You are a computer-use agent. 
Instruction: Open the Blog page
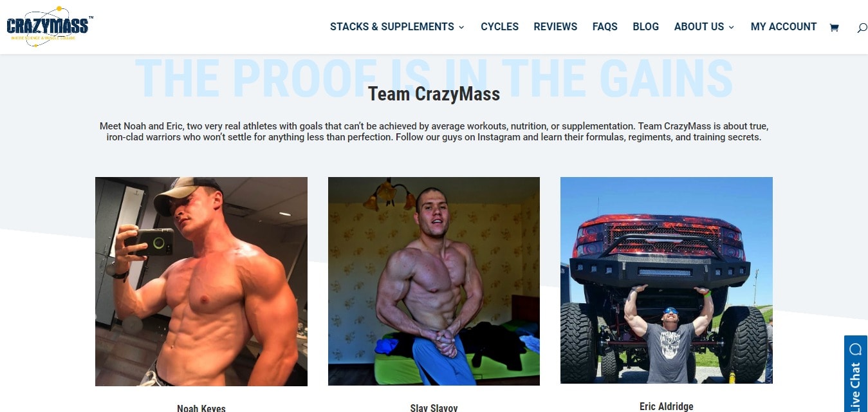point(645,26)
